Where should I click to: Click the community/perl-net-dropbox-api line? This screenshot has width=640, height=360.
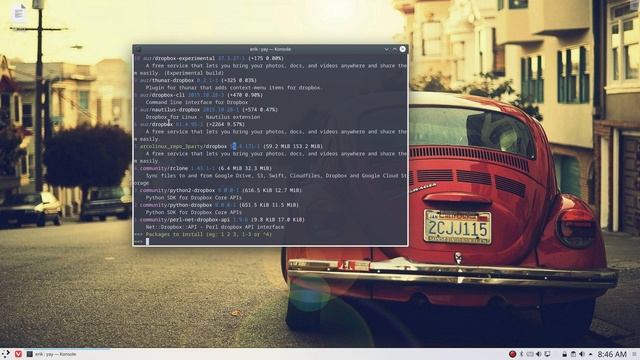[x=220, y=220]
